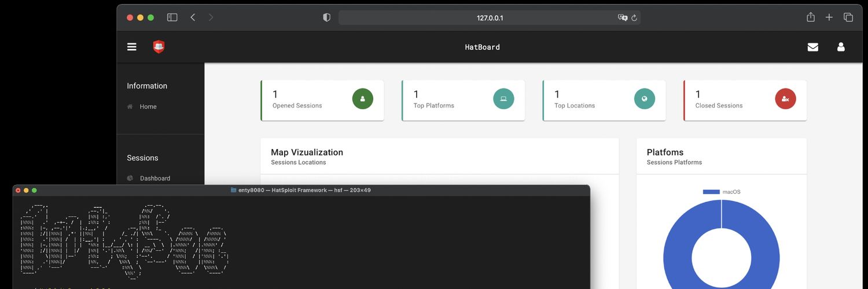This screenshot has height=289, width=868.
Task: Reload the page in Safari
Action: (x=634, y=17)
